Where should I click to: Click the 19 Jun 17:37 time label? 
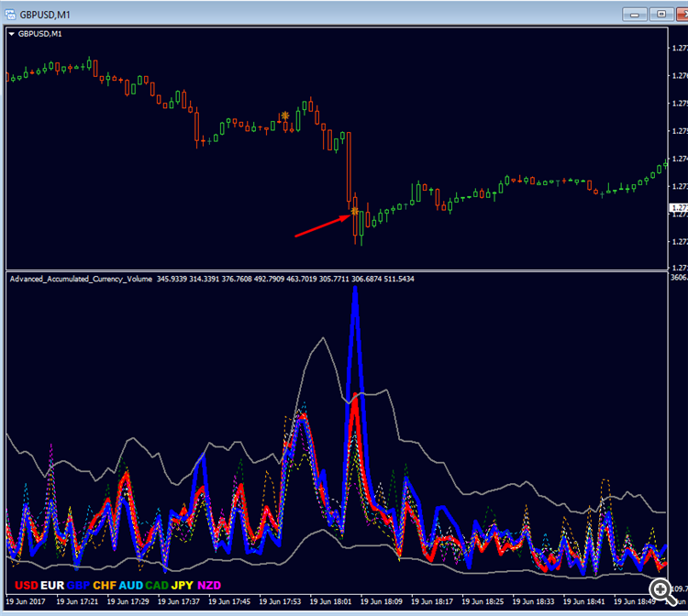click(x=179, y=601)
